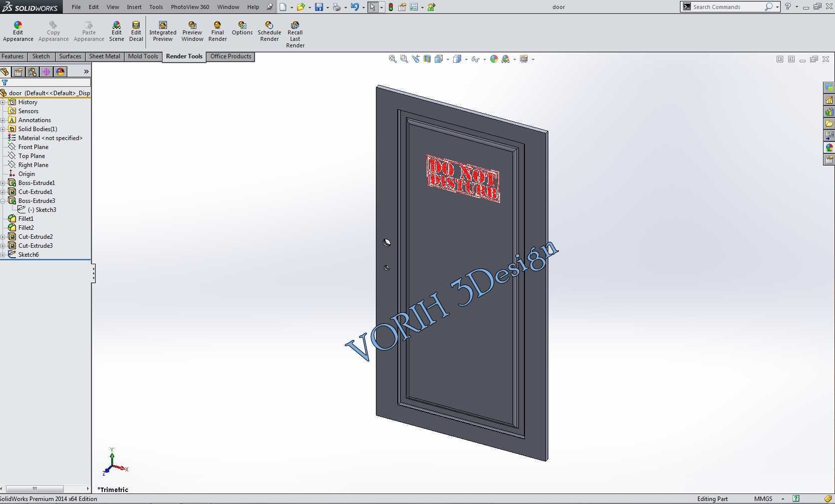This screenshot has height=504, width=835.
Task: Select Material not specified entry
Action: tap(50, 138)
